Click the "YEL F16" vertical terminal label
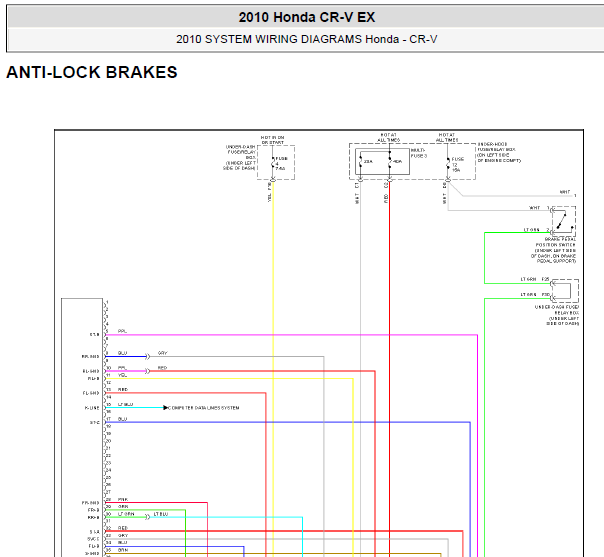This screenshot has width=604, height=557. coord(269,192)
